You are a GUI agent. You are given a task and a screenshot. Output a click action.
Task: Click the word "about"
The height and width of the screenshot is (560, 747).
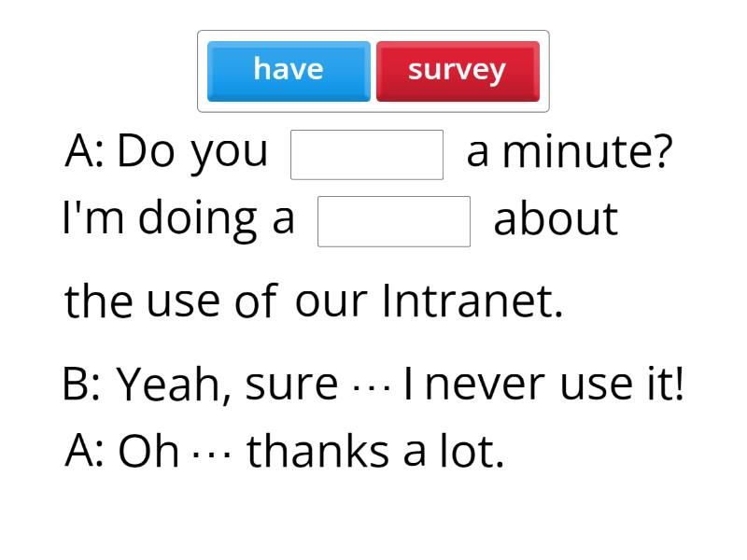click(x=556, y=219)
